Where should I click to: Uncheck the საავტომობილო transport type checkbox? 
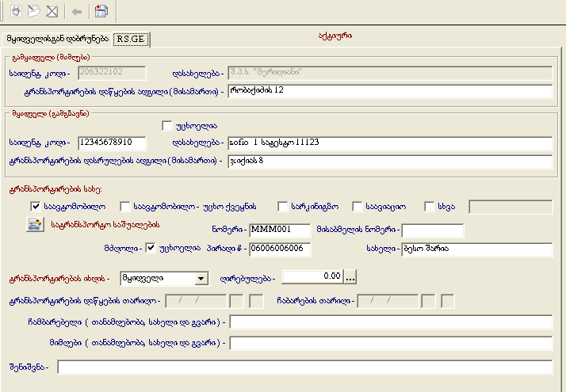tap(35, 206)
